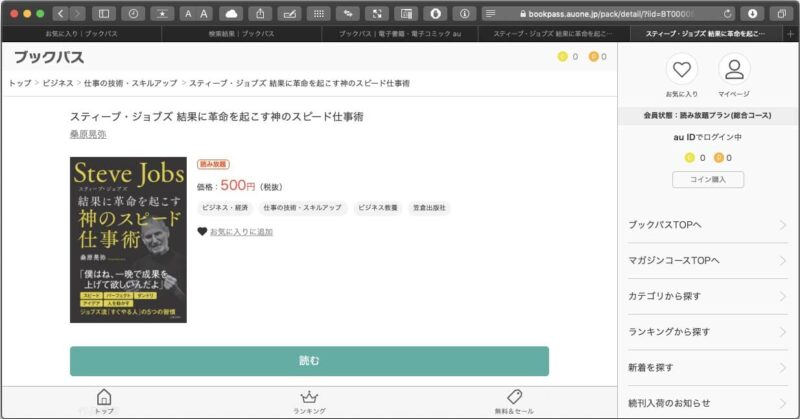
Task: Select the ビジネス・経済 tag
Action: click(225, 208)
